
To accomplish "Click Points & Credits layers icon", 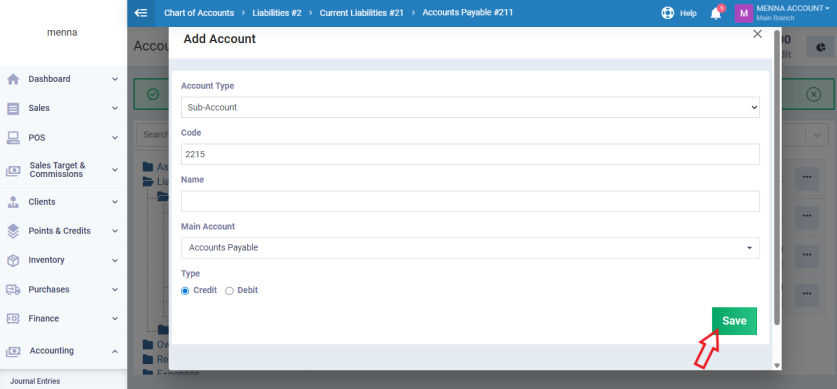I will point(13,231).
